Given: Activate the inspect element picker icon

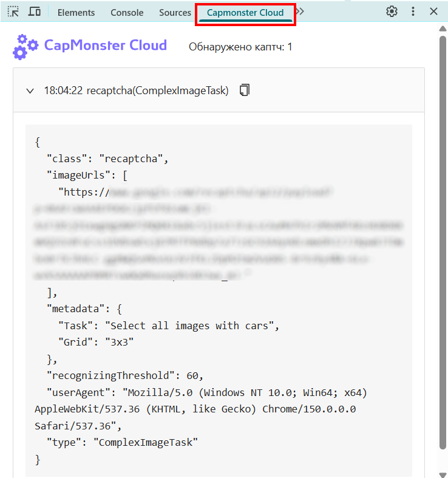Looking at the screenshot, I should click(x=13, y=12).
